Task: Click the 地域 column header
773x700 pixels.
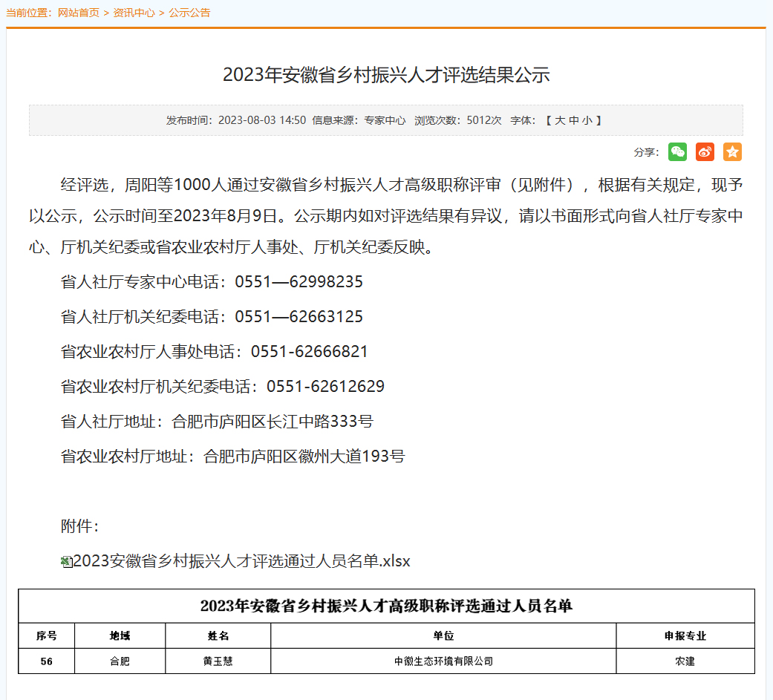Action: tap(120, 636)
